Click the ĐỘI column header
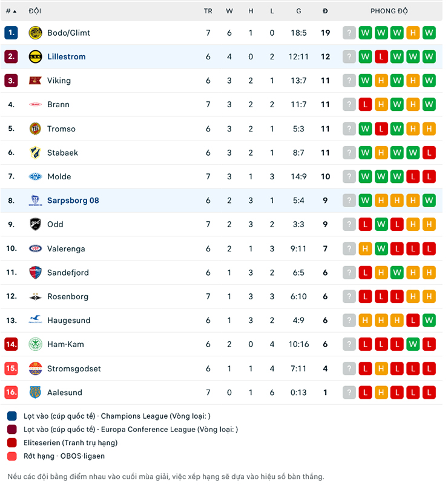 pyautogui.click(x=34, y=10)
